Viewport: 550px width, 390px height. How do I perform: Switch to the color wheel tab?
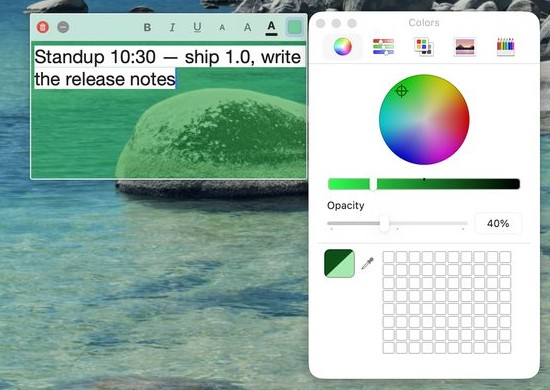[343, 46]
